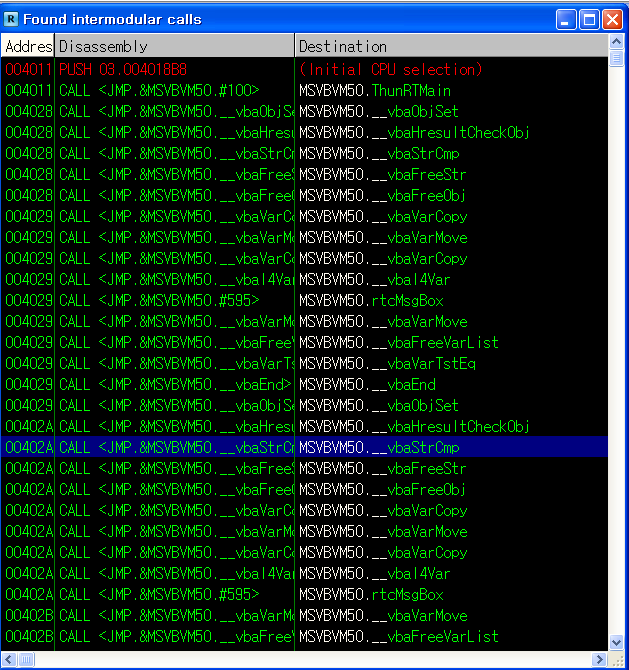Sort by the Disassembly column header
Viewport: 629px width, 670px height.
point(174,46)
